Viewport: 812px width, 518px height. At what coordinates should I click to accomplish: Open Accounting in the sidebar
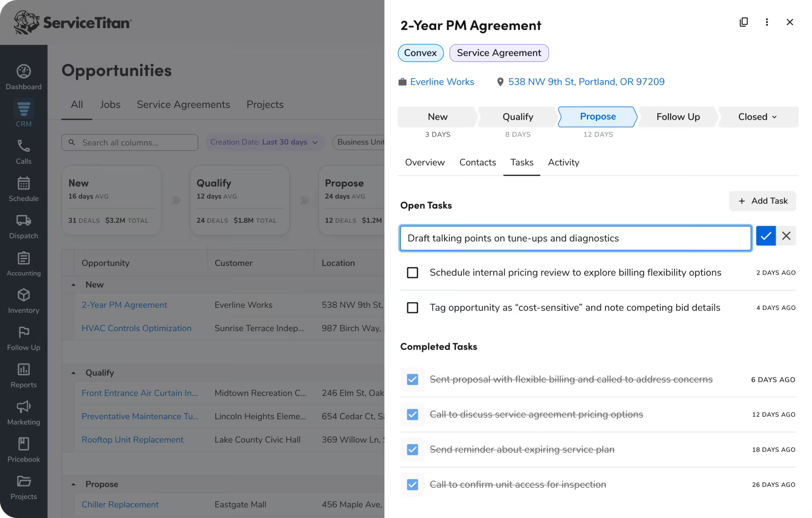coord(23,258)
